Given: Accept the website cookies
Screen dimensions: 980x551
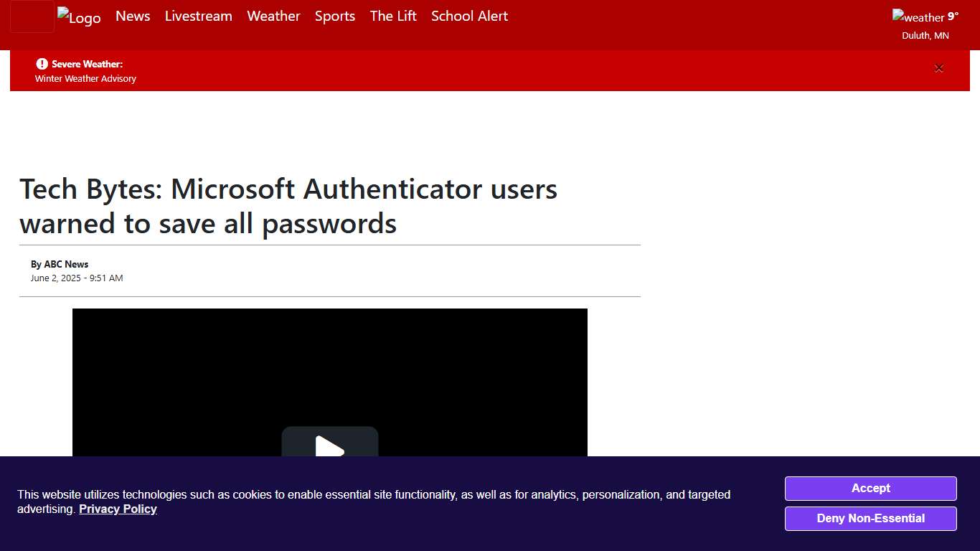Looking at the screenshot, I should coord(870,489).
